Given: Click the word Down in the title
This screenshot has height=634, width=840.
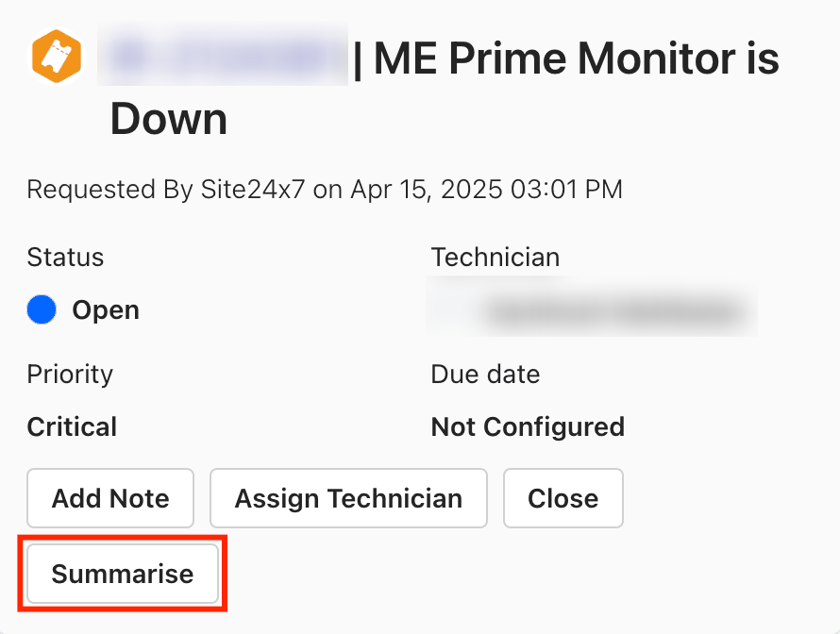Looking at the screenshot, I should point(169,120).
